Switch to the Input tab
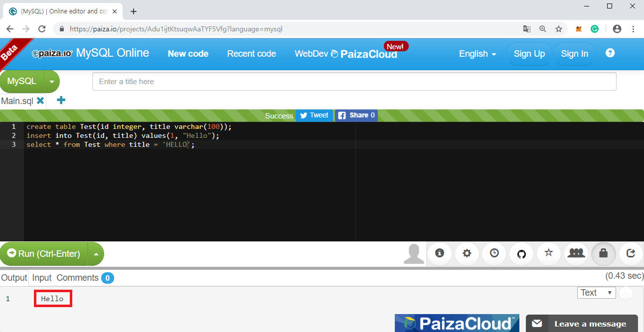644x332 pixels. [x=42, y=278]
